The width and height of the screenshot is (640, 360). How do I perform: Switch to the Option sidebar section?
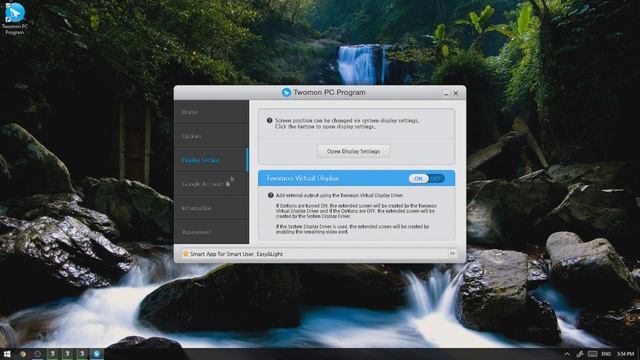211,136
